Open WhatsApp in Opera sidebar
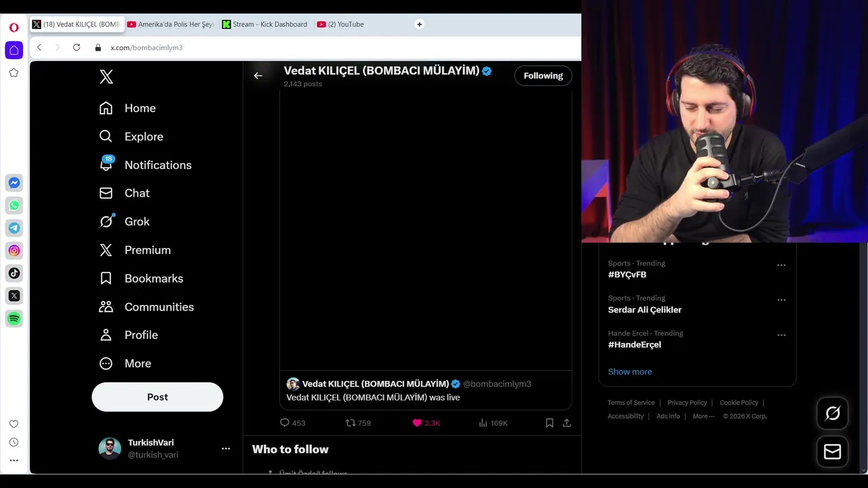The height and width of the screenshot is (488, 868). pyautogui.click(x=14, y=205)
